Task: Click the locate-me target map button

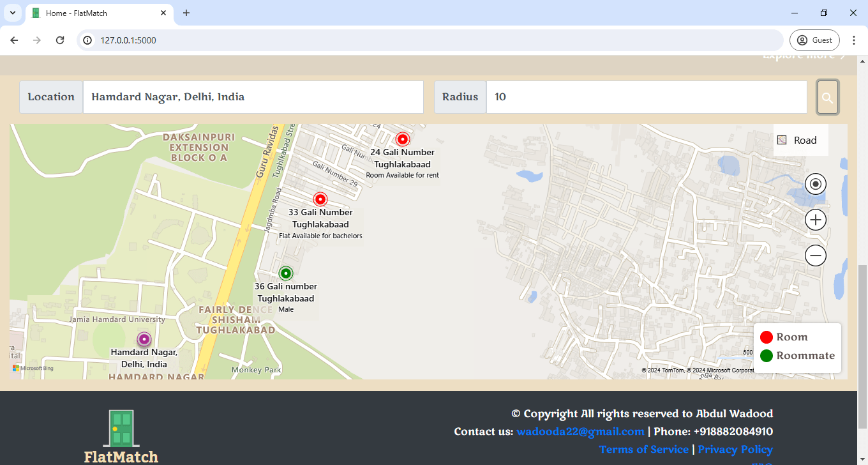Action: tap(816, 184)
